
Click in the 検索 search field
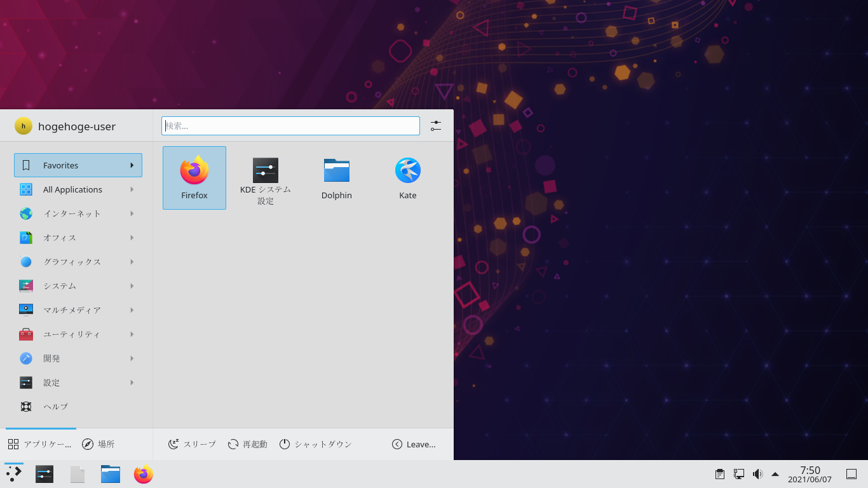(290, 126)
